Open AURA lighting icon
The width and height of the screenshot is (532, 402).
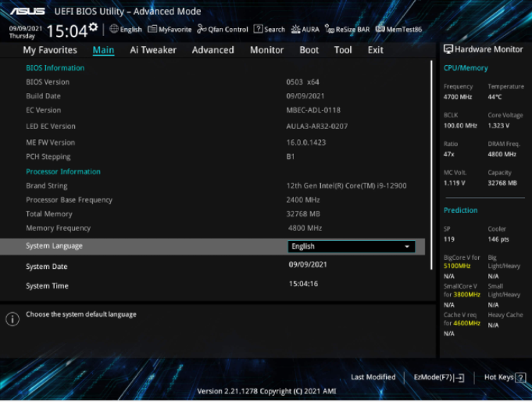pos(295,29)
